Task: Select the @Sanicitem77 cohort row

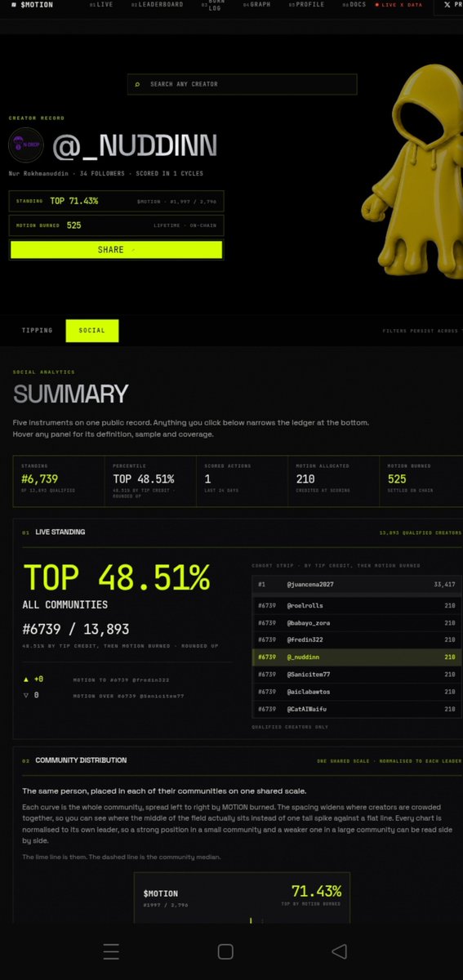Action: [x=356, y=675]
